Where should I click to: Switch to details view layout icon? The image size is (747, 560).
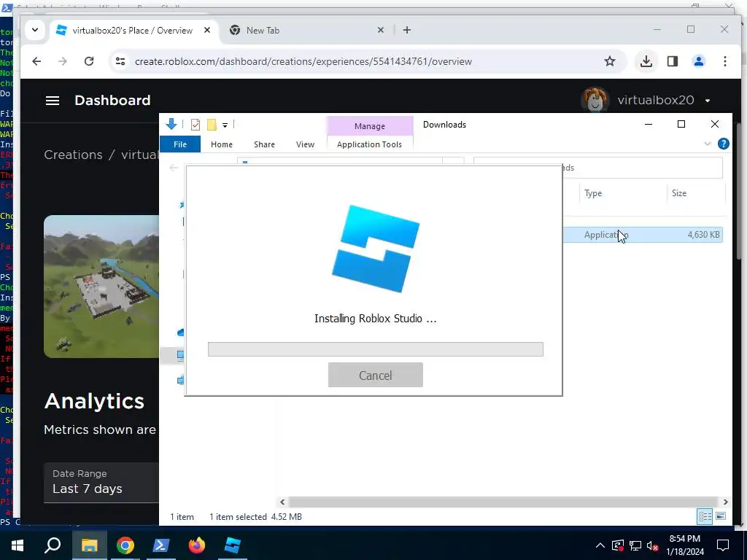[705, 516]
